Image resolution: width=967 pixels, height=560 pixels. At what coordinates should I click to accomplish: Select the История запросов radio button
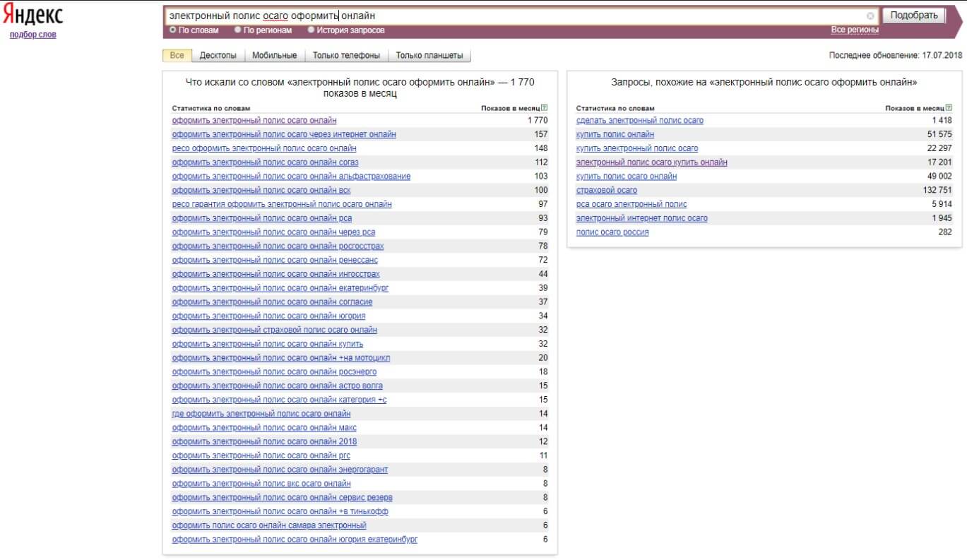pos(312,30)
